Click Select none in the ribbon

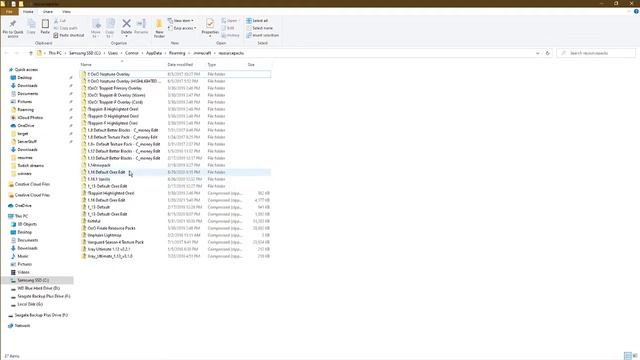(x=260, y=28)
